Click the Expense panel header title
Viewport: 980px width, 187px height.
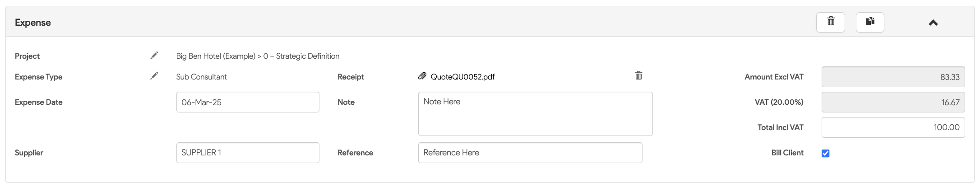point(33,23)
